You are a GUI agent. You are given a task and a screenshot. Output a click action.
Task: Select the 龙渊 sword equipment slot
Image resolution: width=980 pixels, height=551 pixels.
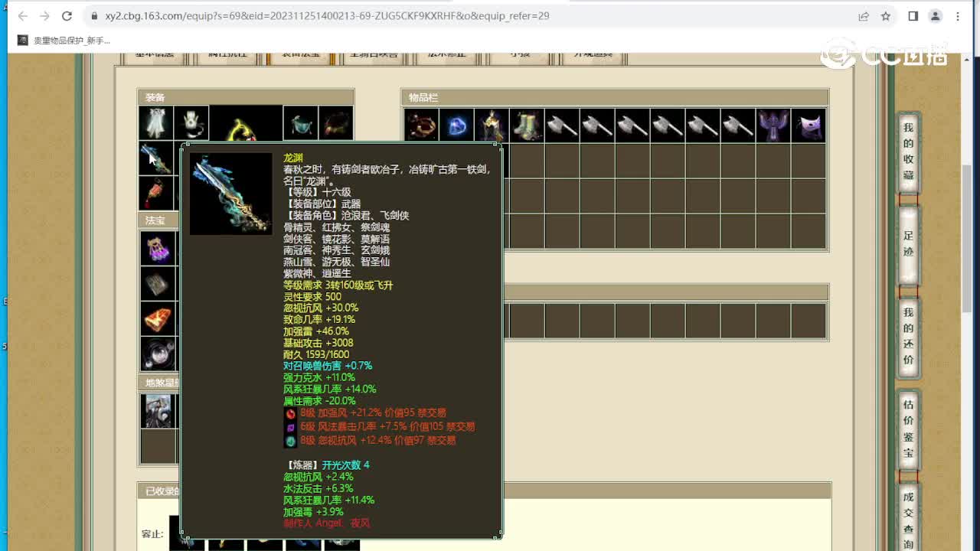pos(155,158)
